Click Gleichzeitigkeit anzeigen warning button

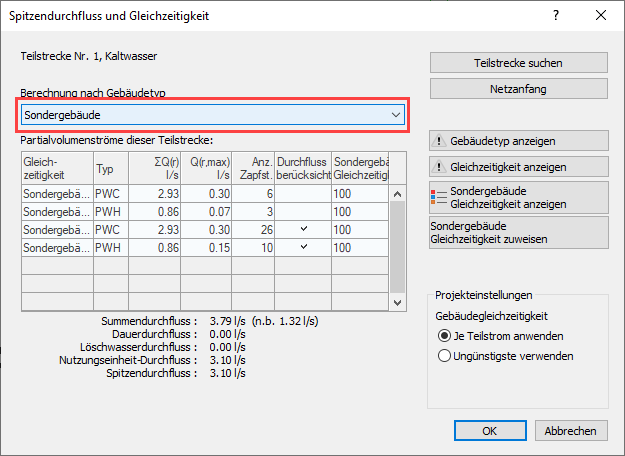click(x=519, y=167)
